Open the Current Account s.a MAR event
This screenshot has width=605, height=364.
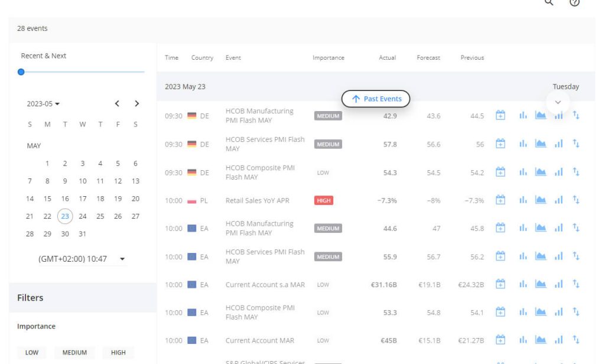coord(265,285)
